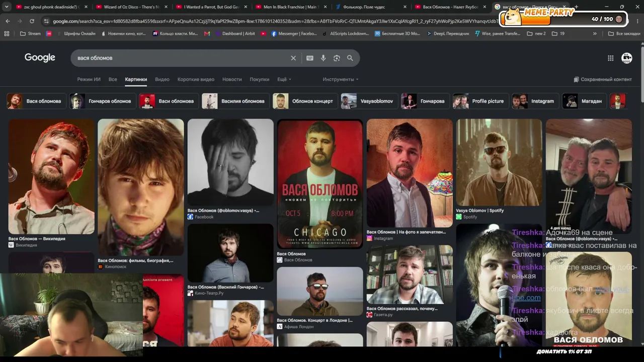
Task: Clear the search box with the X icon
Action: (x=293, y=58)
